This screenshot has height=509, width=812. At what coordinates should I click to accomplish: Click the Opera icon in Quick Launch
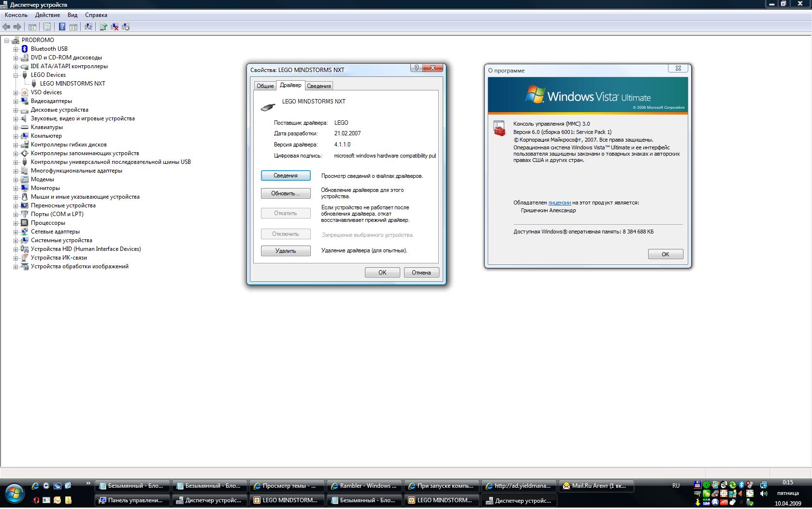click(36, 500)
